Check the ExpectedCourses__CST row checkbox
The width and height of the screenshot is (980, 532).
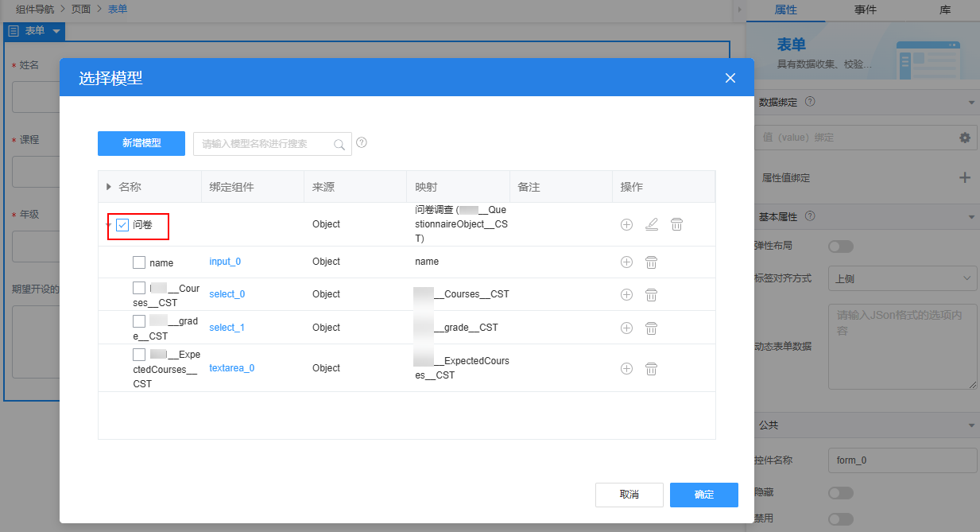[x=139, y=355]
